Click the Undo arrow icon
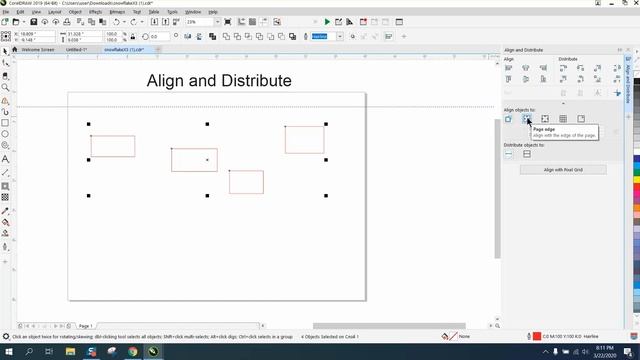The width and height of the screenshot is (640, 360). coord(117,22)
